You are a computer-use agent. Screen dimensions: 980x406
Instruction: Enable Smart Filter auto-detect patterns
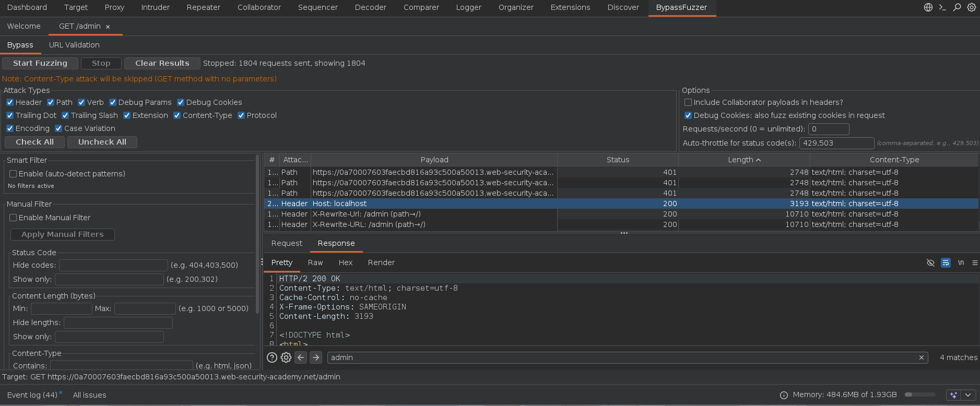[14, 174]
